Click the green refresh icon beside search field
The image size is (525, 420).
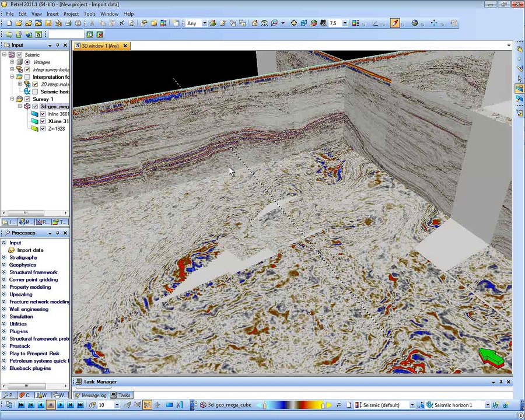[90, 34]
